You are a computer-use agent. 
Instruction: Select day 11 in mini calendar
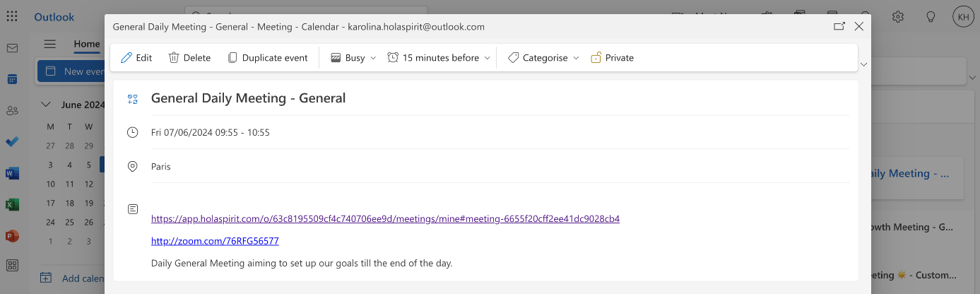(x=69, y=184)
